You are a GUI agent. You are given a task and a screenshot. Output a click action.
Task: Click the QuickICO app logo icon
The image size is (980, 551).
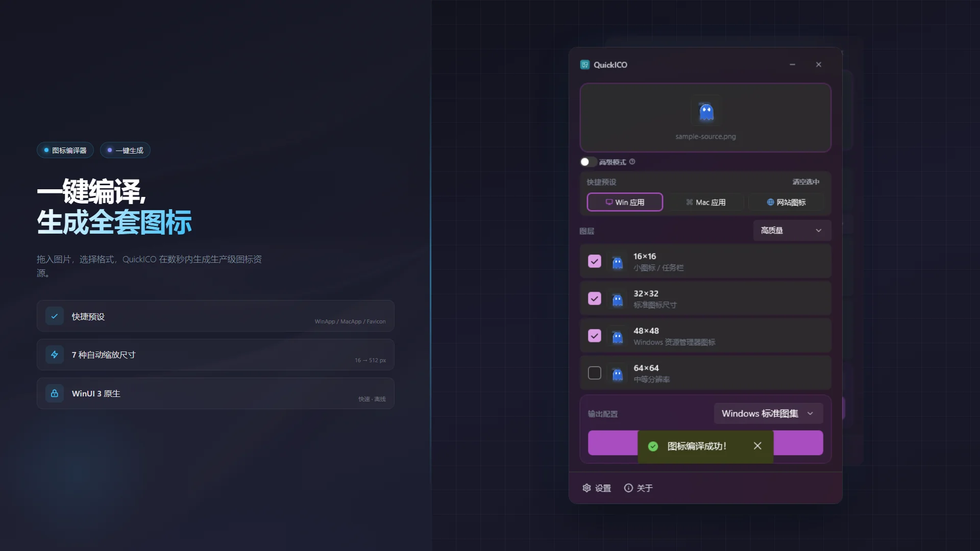click(585, 65)
